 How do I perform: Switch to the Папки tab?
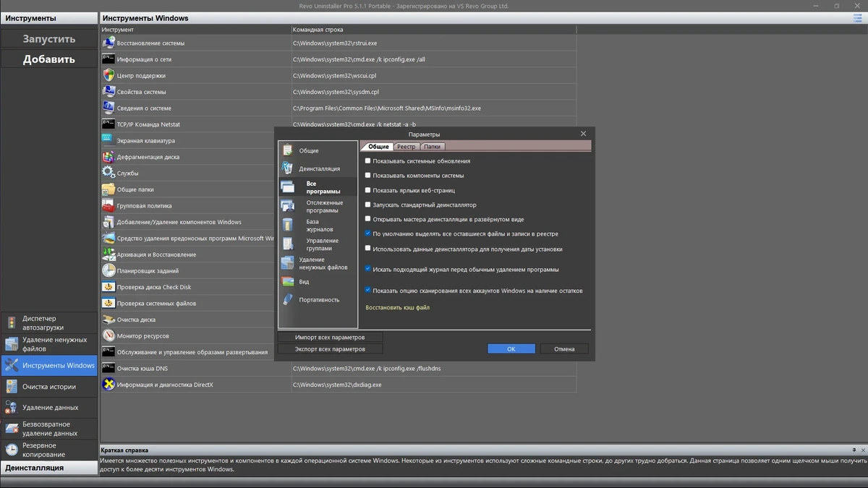(432, 147)
